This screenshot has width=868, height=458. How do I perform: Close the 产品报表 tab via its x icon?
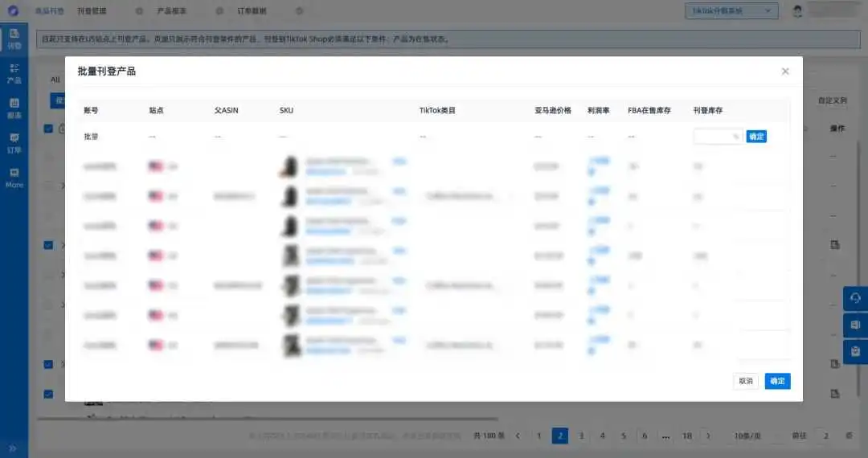point(219,11)
